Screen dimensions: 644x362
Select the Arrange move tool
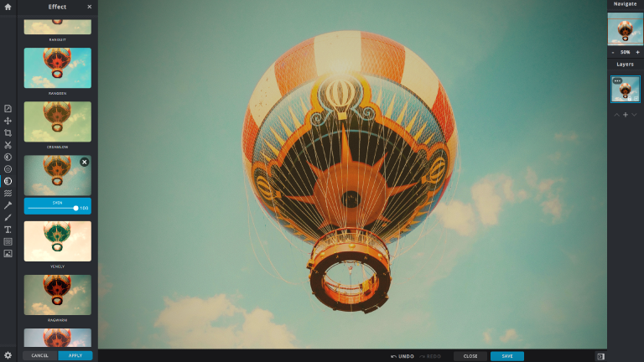pos(8,121)
